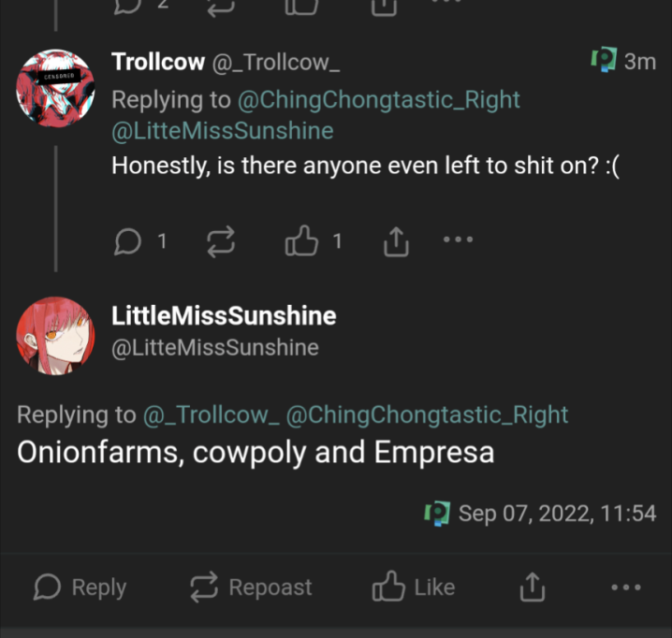Image resolution: width=672 pixels, height=638 pixels.
Task: Tap the share icon in bottom action bar
Action: (x=533, y=587)
